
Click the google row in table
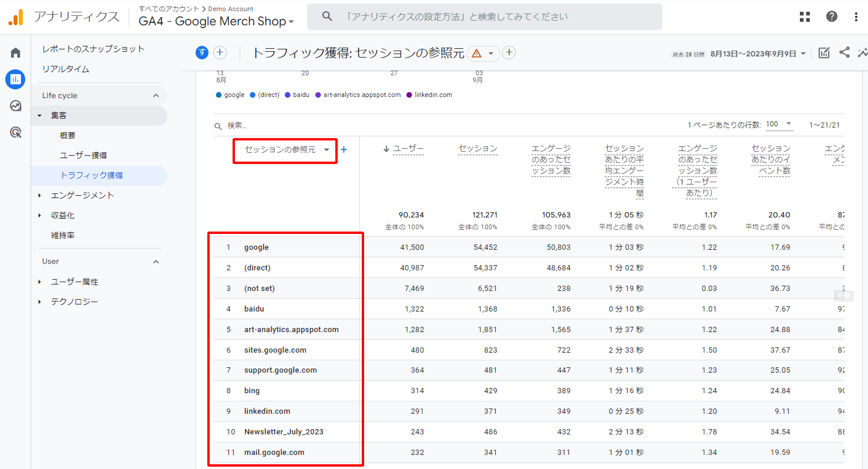pos(529,247)
